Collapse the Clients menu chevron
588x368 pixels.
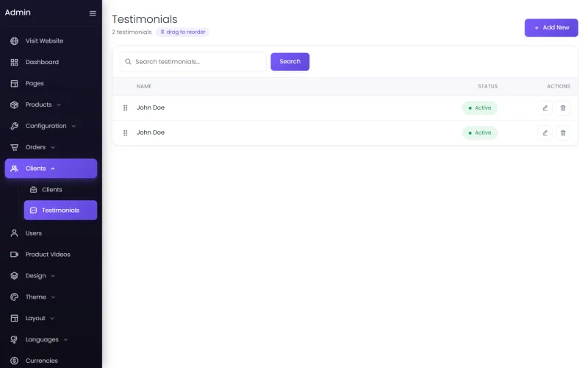pyautogui.click(x=53, y=169)
